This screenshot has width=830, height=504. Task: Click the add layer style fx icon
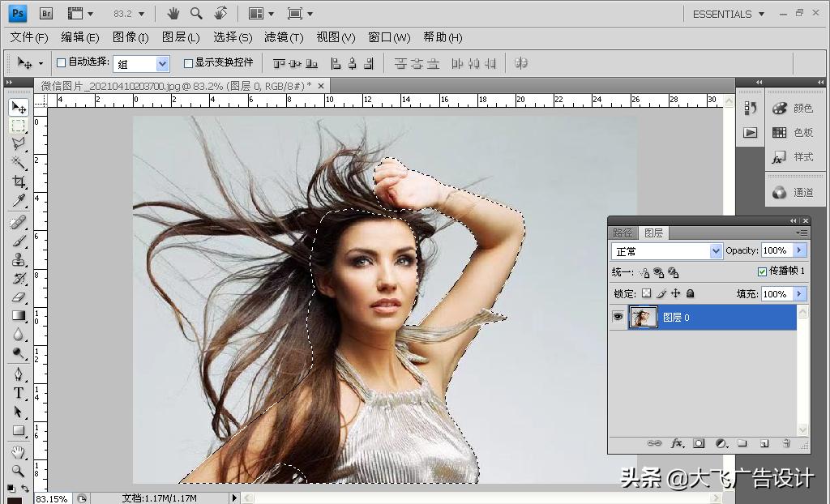pos(677,443)
